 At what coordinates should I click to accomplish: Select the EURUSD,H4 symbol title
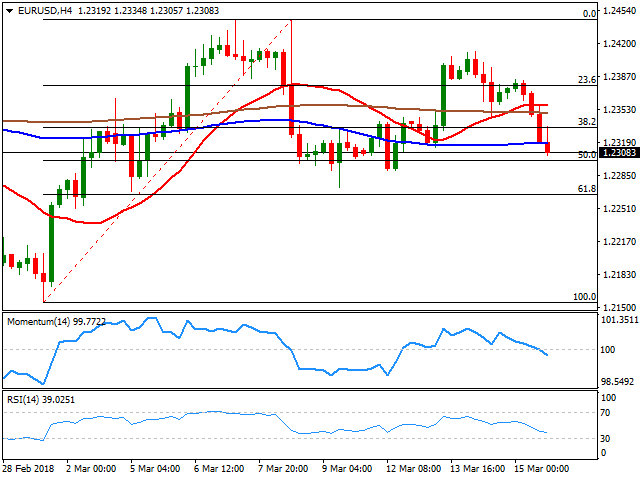pos(45,11)
